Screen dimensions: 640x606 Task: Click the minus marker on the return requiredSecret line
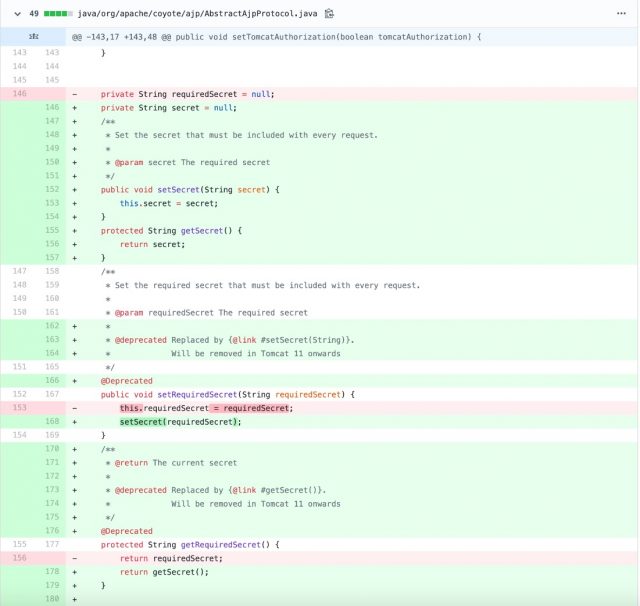click(x=74, y=558)
